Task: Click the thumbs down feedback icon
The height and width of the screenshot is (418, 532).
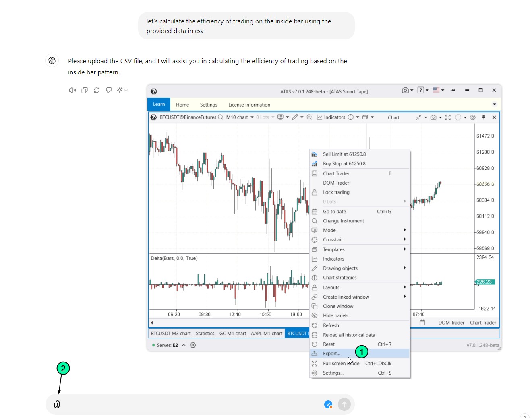Action: point(109,90)
